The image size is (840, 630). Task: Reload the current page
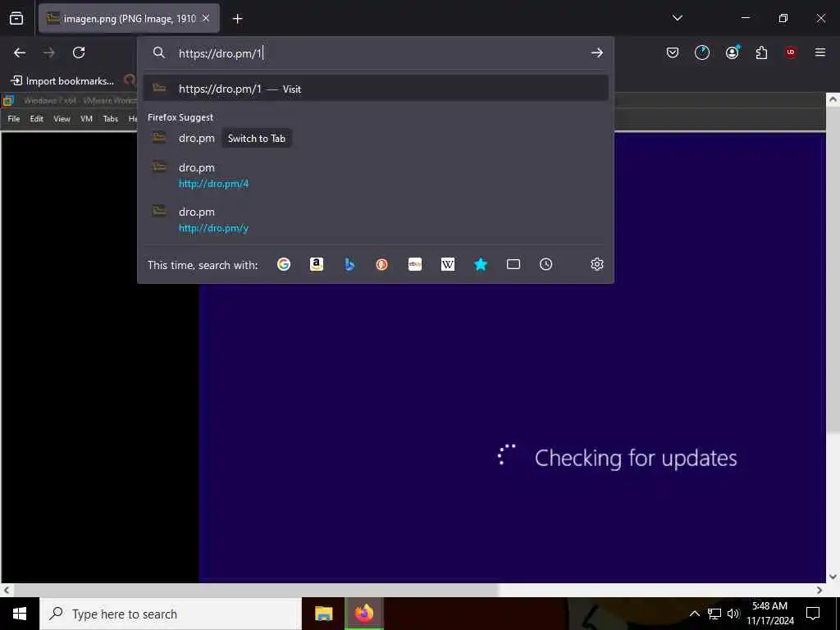point(79,52)
